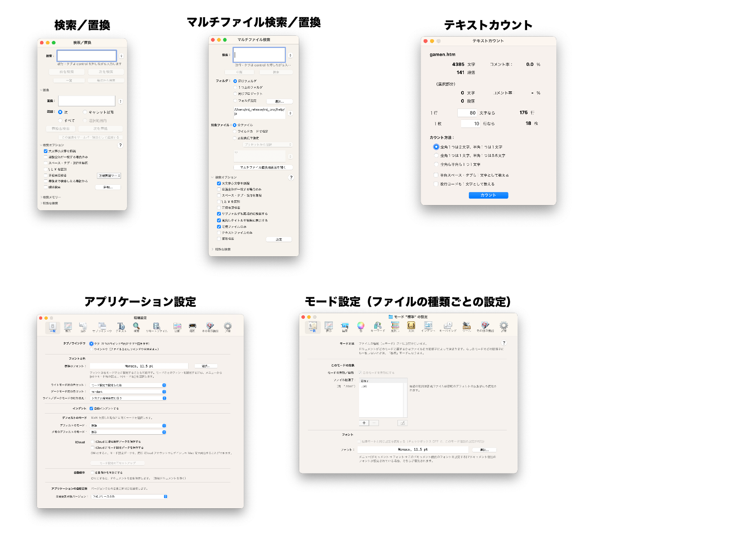Open the キーバインド pane in mode settings
This screenshot has height=560, width=732.
448,327
